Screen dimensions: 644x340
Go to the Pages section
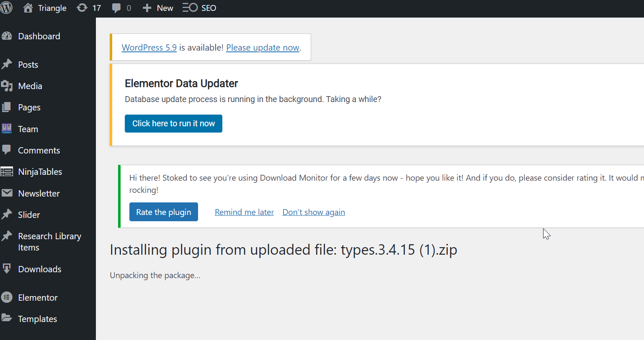(x=29, y=107)
